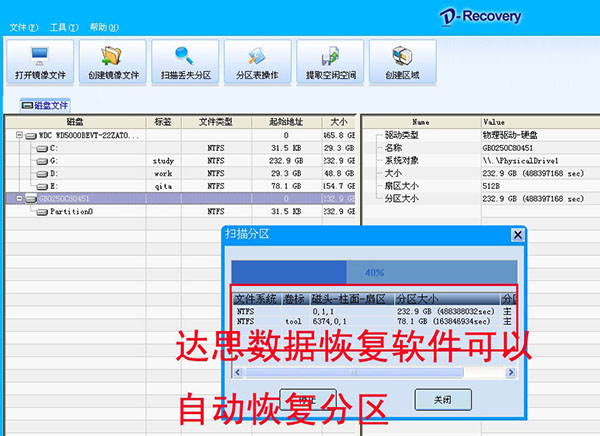Click the C: drive icon
The width and height of the screenshot is (600, 436).
click(42, 149)
